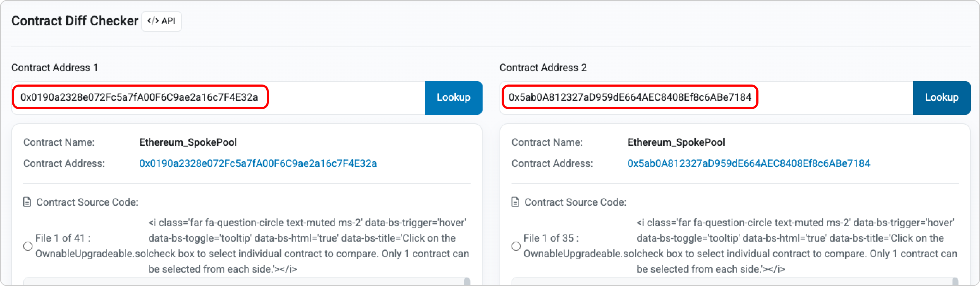Click the API code button beside the title
980x286 pixels.
161,21
